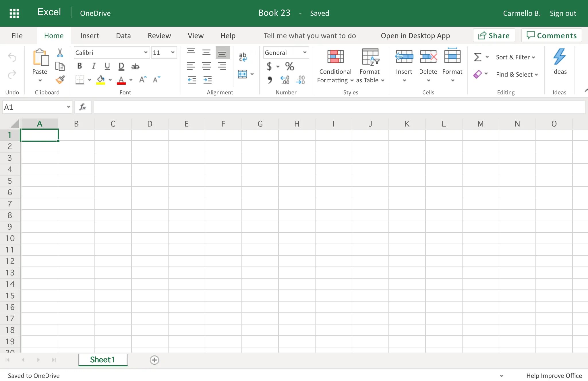
Task: Add a new sheet with plus button
Action: tap(154, 360)
